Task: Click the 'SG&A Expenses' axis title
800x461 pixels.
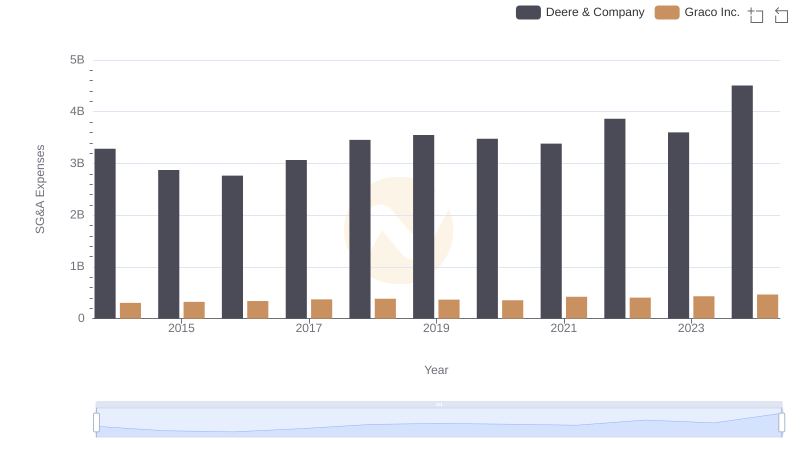Action: 40,189
